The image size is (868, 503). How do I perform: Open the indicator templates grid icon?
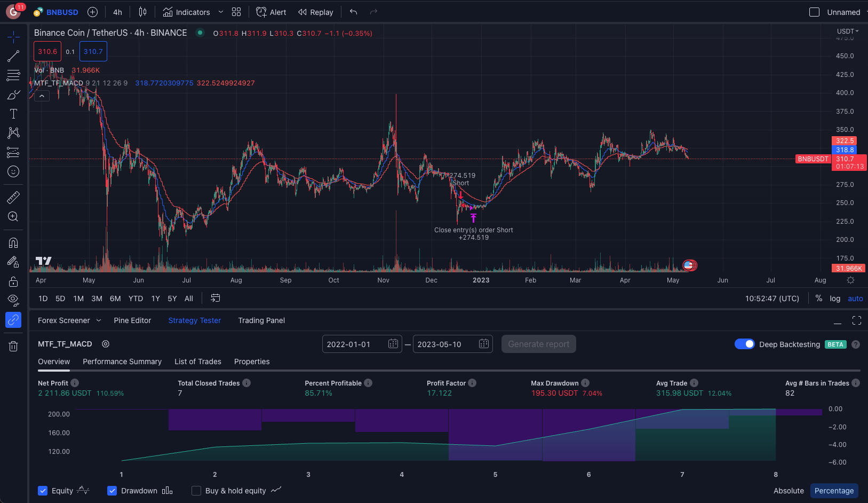[x=236, y=12]
